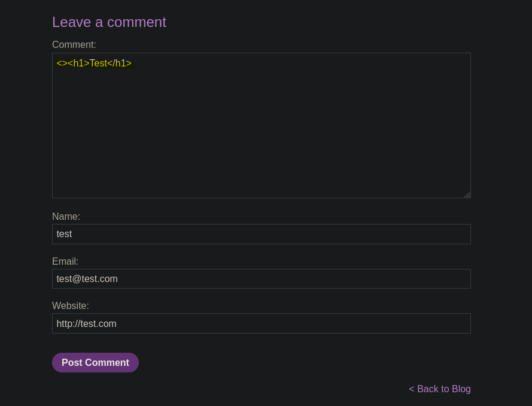Select the Email input field
The image size is (532, 406).
[262, 278]
